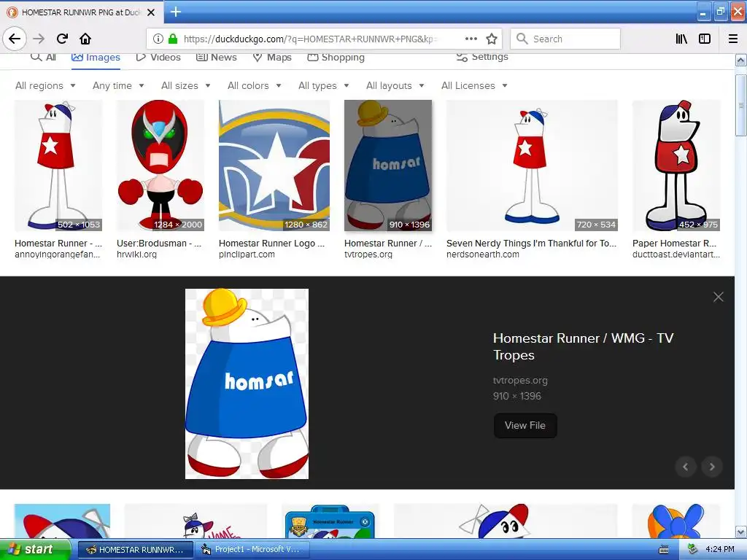The width and height of the screenshot is (747, 560).
Task: Open the browser home page icon
Action: click(85, 39)
